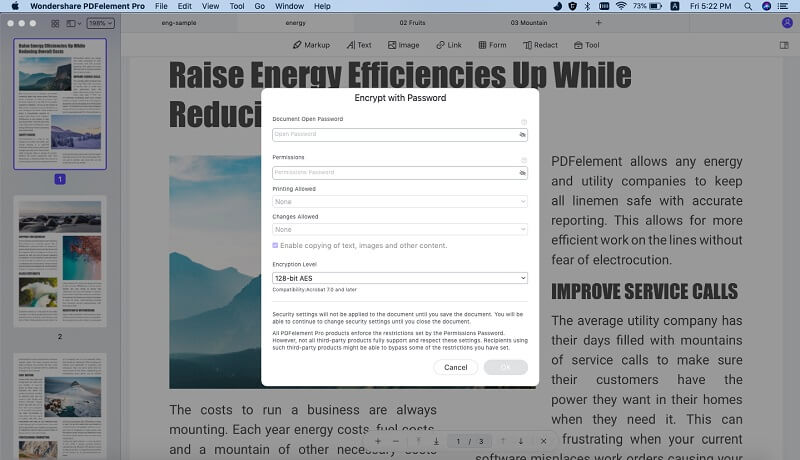This screenshot has width=800, height=460.
Task: Select the Text editing tool
Action: tap(359, 45)
